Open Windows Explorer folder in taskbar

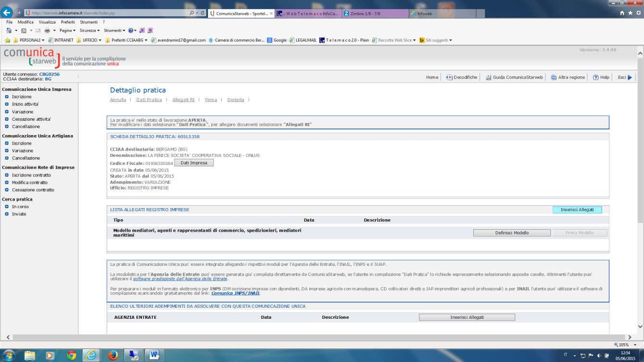[x=30, y=355]
